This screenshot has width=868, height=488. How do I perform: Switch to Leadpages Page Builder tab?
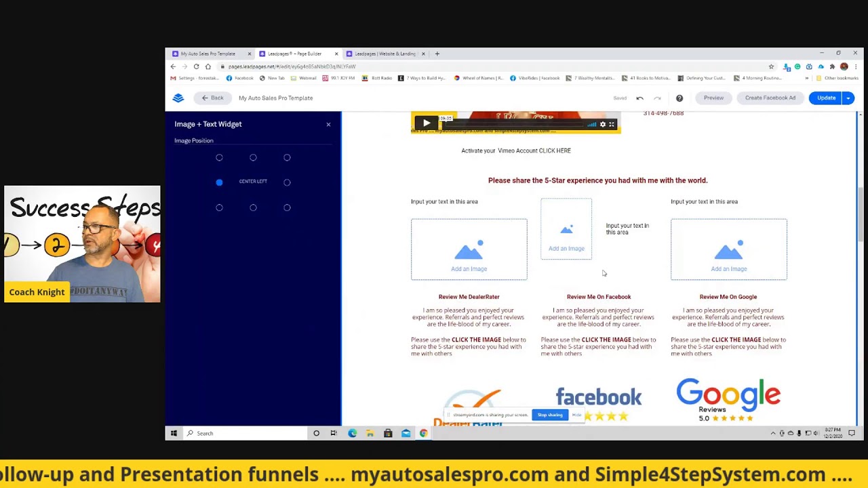point(294,54)
